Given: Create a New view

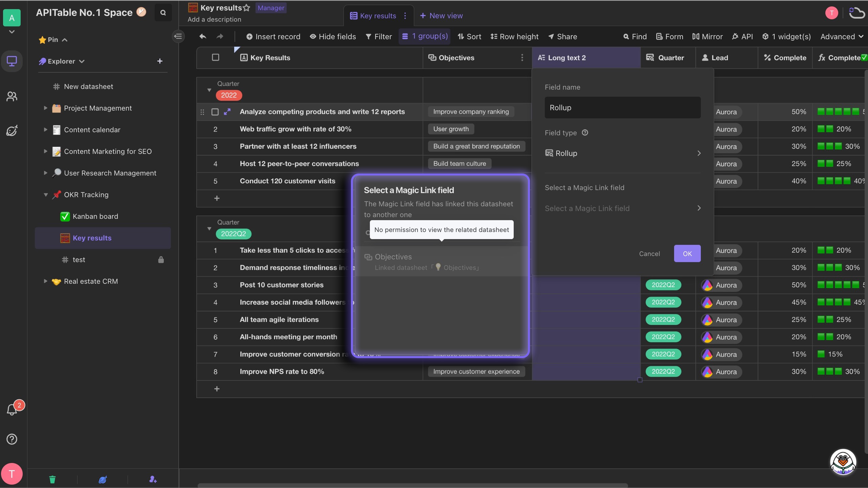Looking at the screenshot, I should pyautogui.click(x=441, y=16).
